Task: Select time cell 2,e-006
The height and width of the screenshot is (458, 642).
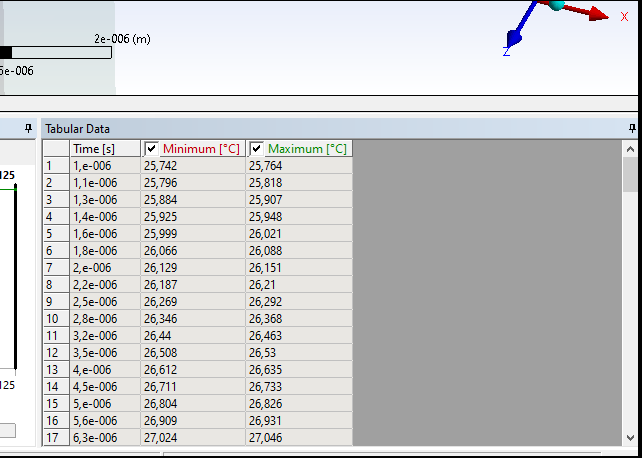Action: [105, 268]
